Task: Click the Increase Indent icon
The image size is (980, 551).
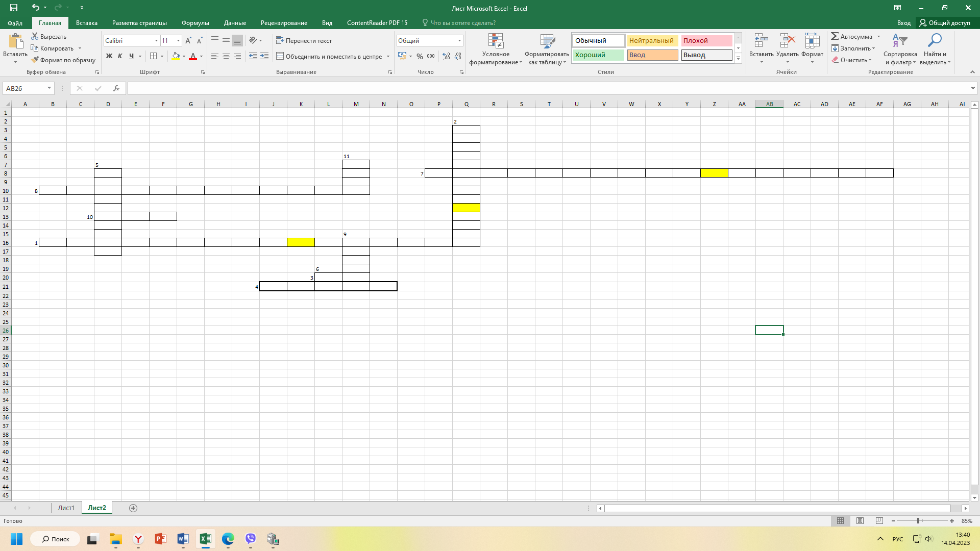Action: [264, 56]
